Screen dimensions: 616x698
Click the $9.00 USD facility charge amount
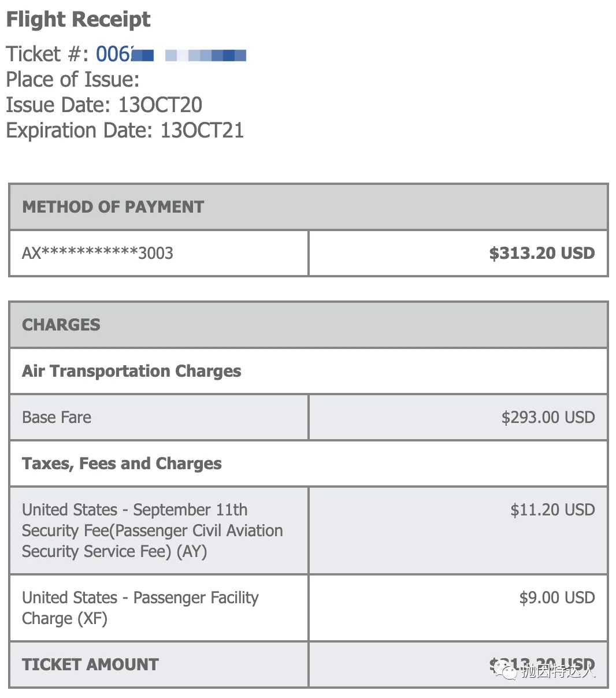(x=557, y=597)
